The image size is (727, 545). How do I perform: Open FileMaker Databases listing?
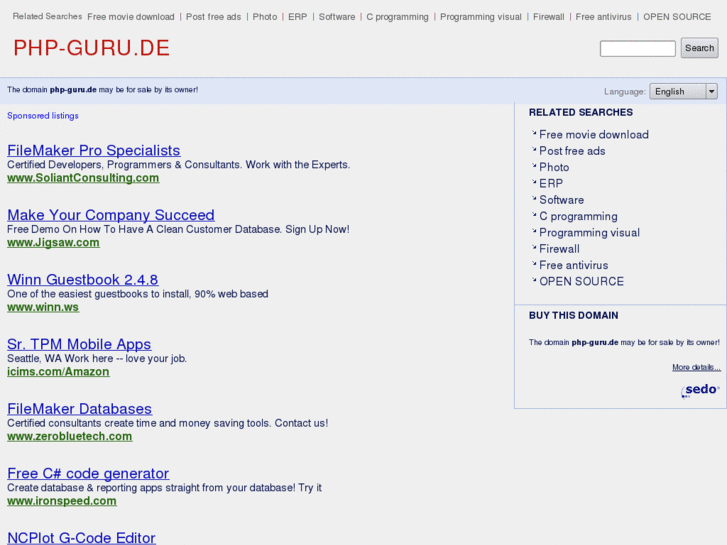point(79,409)
